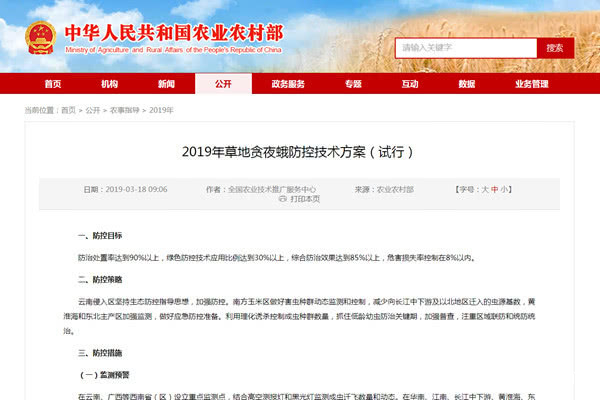600x400 pixels.
Task: Go to the 新闻 navigation item
Action: coord(166,84)
